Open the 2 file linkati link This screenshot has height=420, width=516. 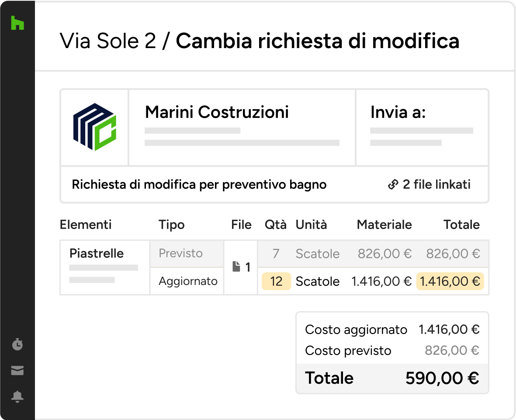tap(436, 185)
